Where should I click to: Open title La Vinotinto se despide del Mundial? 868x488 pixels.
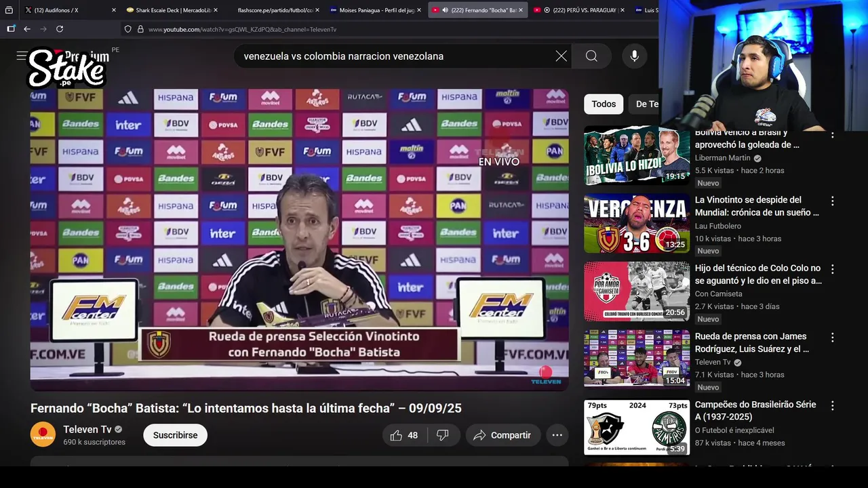757,206
